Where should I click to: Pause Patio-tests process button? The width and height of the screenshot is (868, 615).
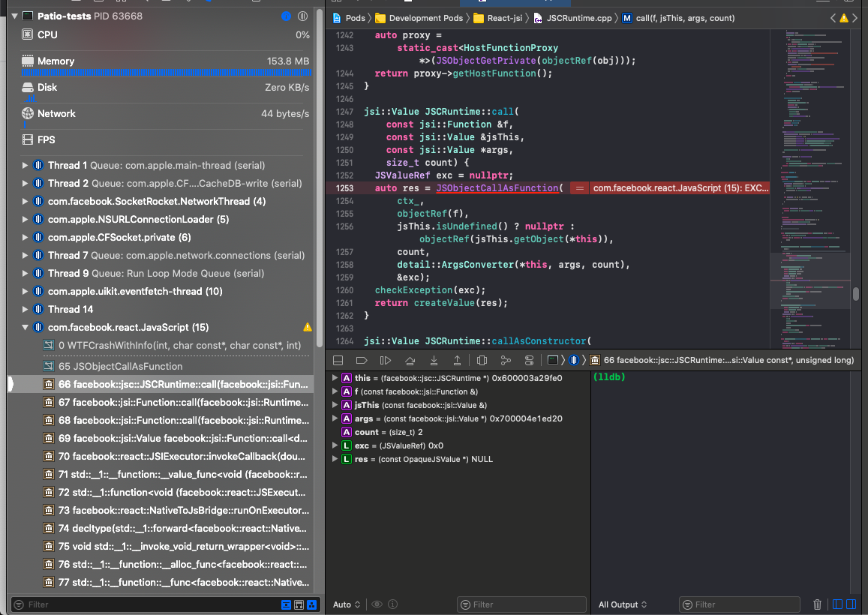click(302, 16)
